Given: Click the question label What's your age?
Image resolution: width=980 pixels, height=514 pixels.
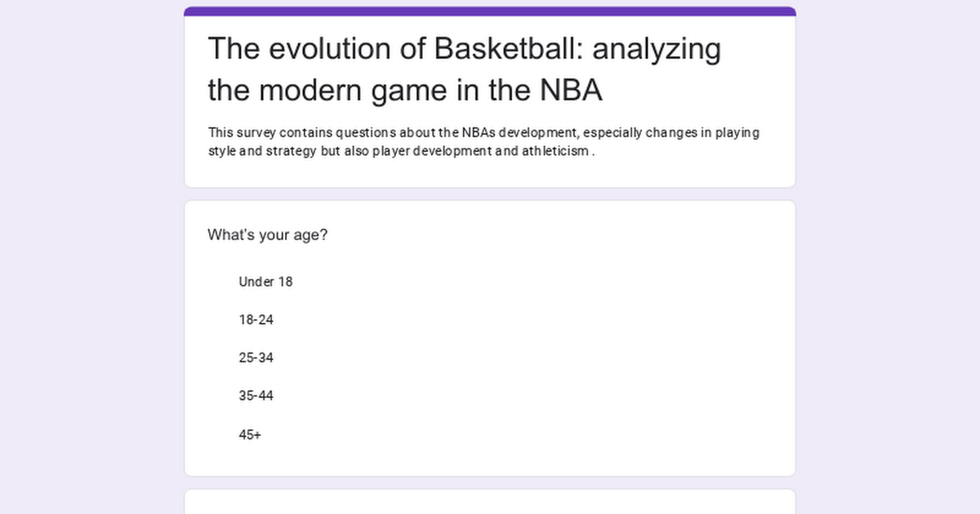Looking at the screenshot, I should (x=267, y=234).
